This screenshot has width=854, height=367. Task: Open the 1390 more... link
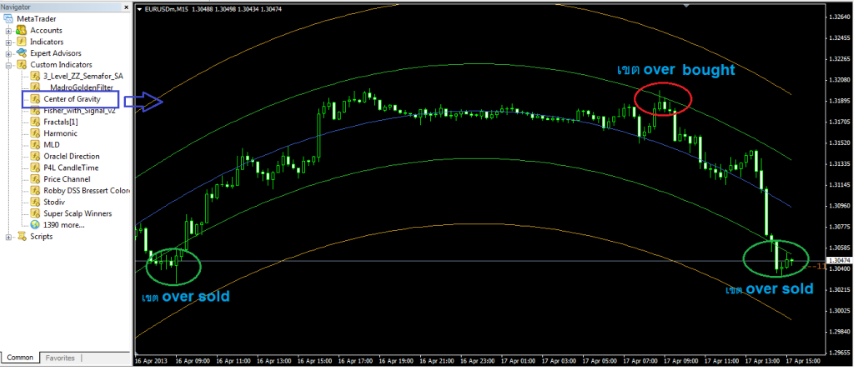pos(64,224)
